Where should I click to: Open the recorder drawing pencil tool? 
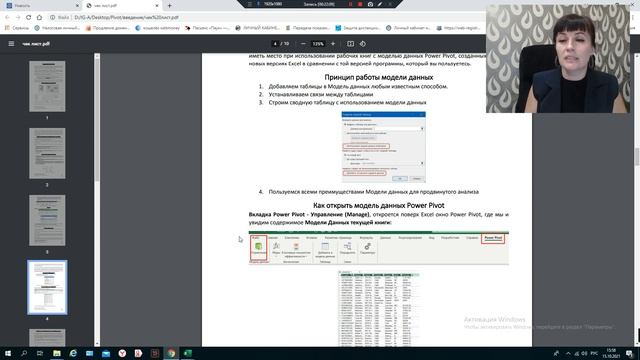coord(380,4)
